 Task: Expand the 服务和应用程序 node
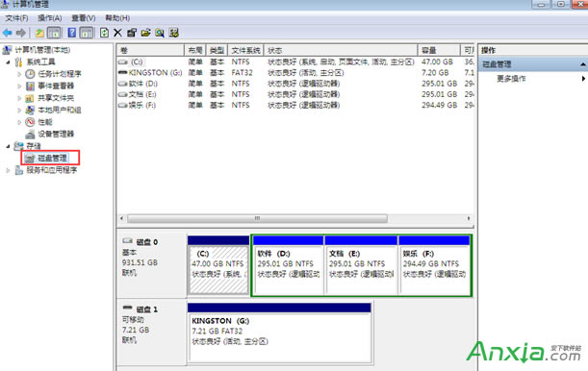point(8,170)
